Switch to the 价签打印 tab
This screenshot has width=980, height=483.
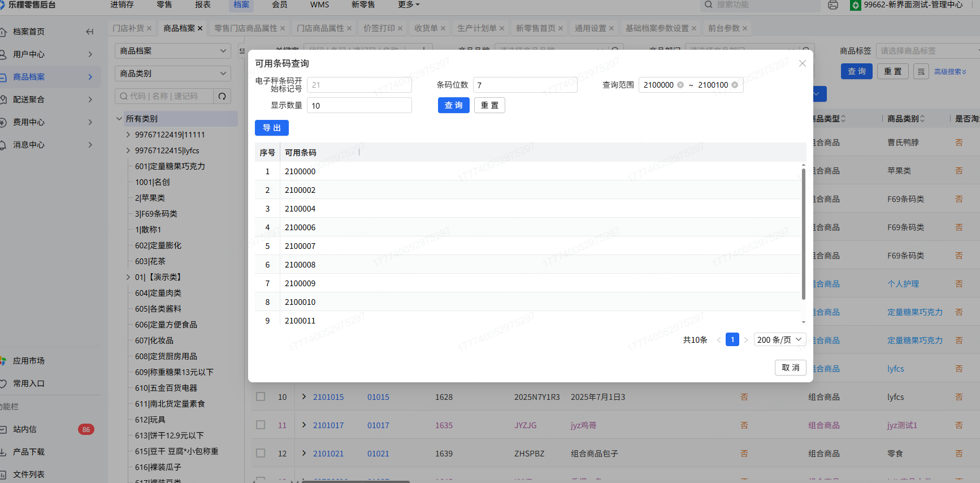[379, 28]
